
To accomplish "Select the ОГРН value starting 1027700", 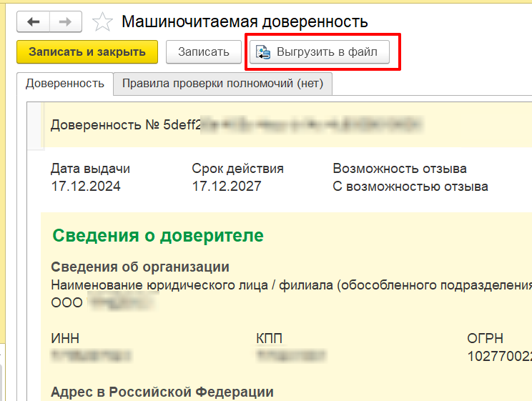I will tap(499, 356).
